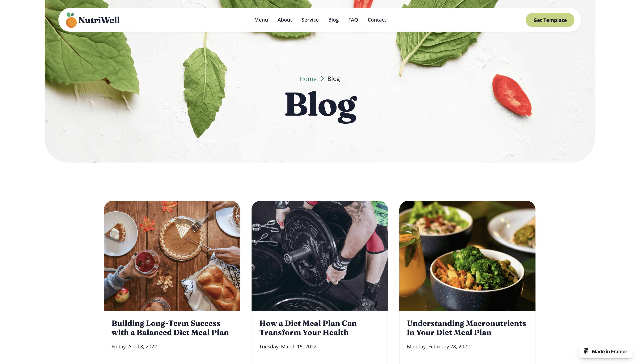The image size is (639, 364).
Task: Click the NutriWell orange fruit logo icon
Action: (71, 20)
